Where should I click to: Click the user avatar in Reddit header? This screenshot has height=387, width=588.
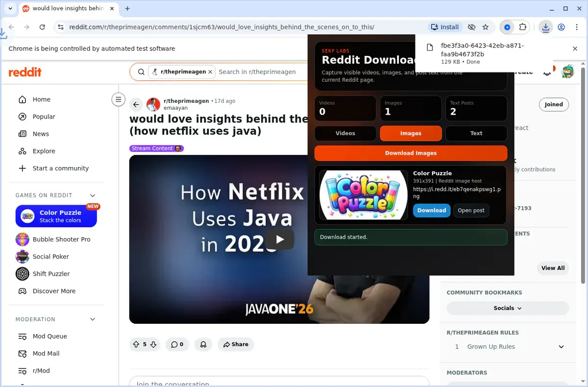(x=568, y=72)
